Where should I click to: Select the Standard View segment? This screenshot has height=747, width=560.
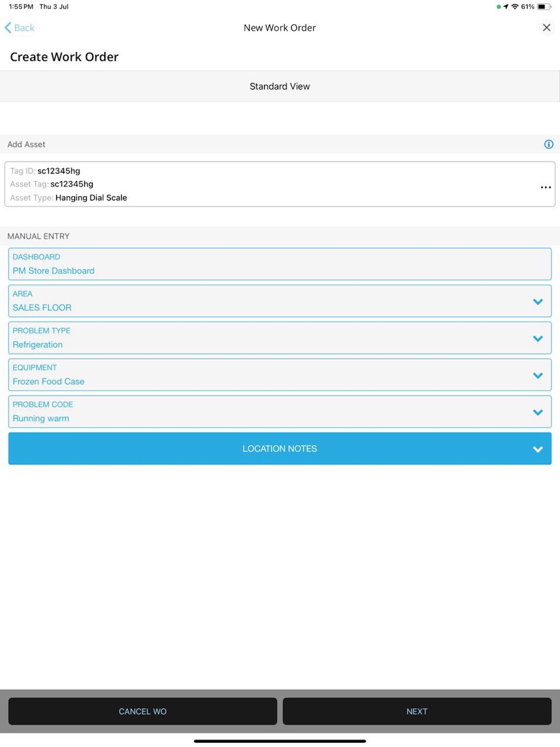[280, 86]
